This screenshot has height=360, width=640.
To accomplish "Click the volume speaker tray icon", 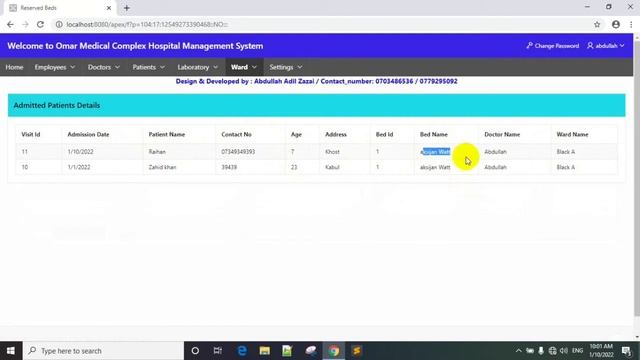I will (564, 351).
